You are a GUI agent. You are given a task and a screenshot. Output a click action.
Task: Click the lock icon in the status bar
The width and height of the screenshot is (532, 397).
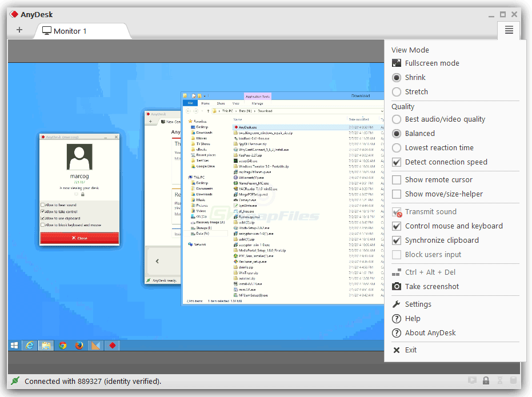(486, 380)
